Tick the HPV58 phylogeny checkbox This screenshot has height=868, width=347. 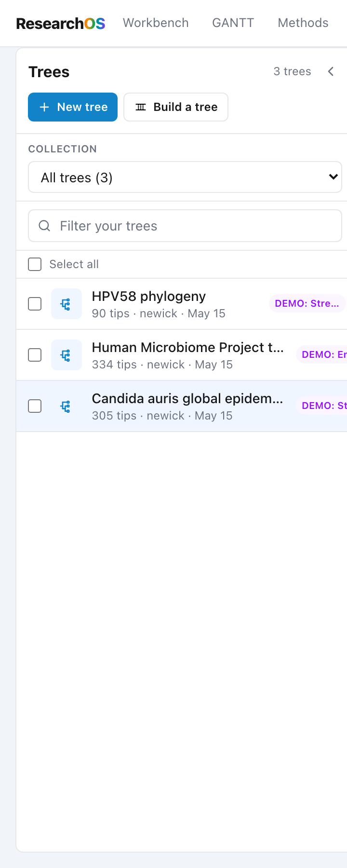35,304
